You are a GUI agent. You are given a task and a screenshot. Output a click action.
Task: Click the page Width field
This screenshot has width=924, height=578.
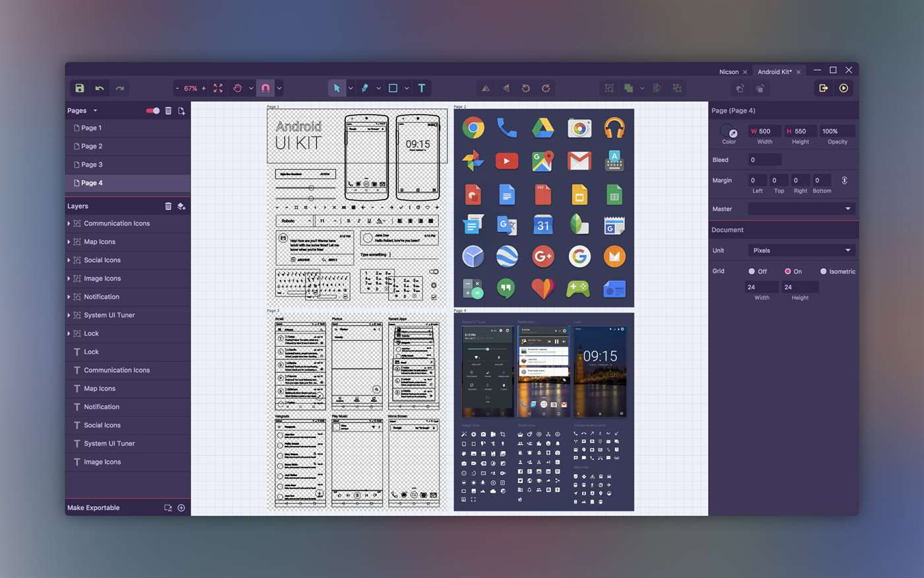point(764,131)
